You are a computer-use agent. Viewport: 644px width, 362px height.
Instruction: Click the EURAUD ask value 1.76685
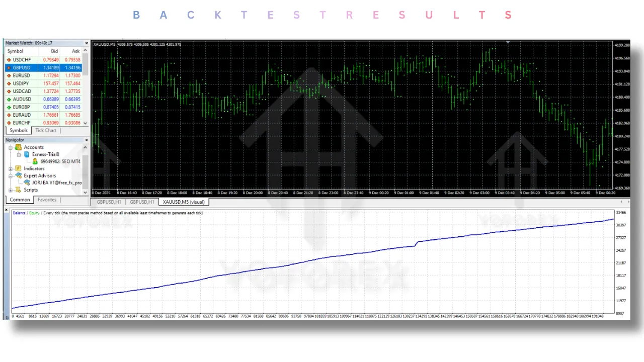coord(72,115)
